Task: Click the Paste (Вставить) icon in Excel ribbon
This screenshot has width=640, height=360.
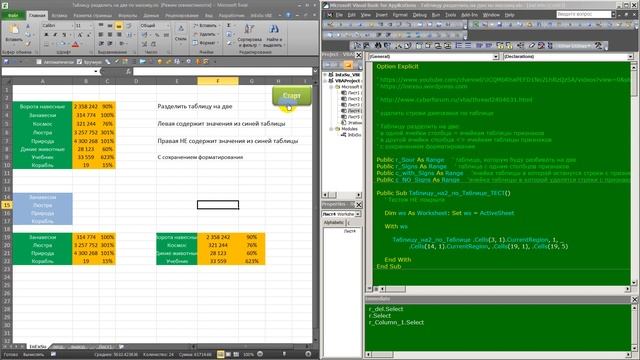Action: coord(13,30)
